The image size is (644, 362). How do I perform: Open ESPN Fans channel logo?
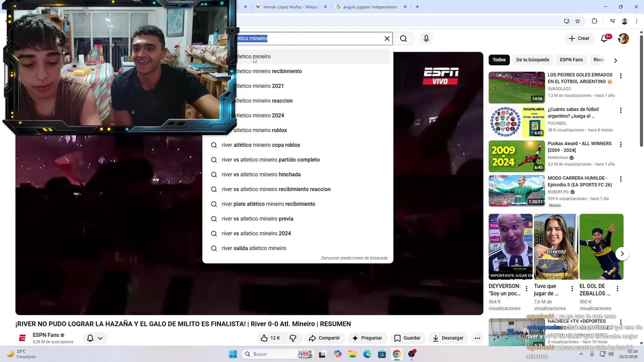pyautogui.click(x=22, y=338)
